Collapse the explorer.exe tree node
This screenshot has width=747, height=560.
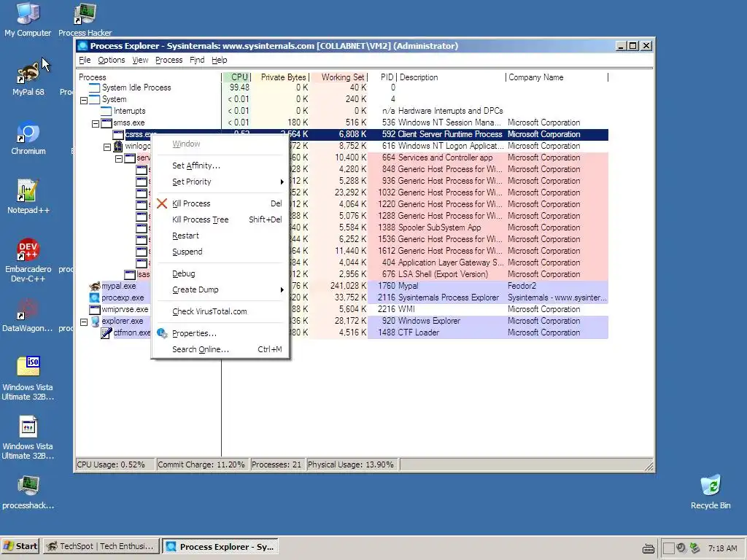84,322
